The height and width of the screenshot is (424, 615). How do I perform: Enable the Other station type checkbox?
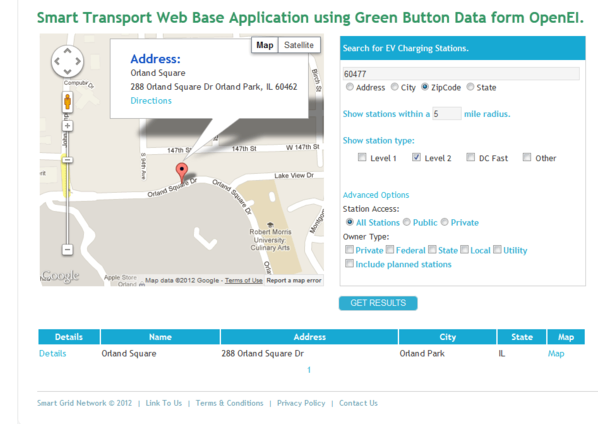(x=527, y=157)
